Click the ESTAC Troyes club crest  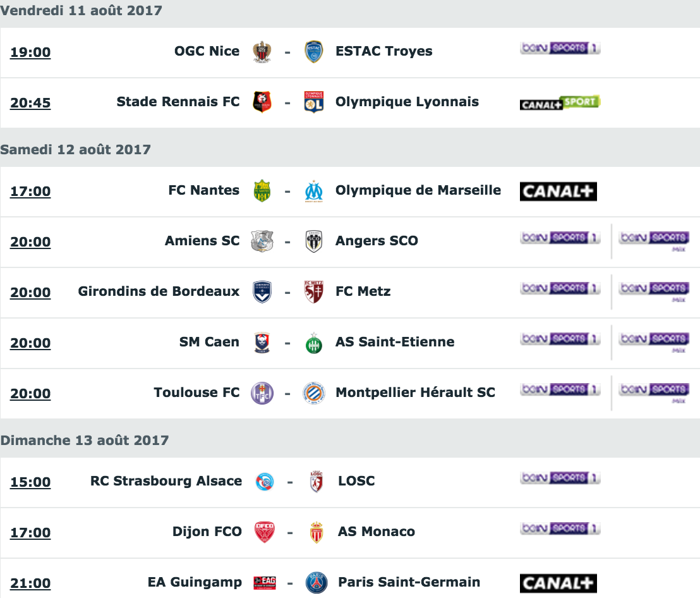click(314, 52)
